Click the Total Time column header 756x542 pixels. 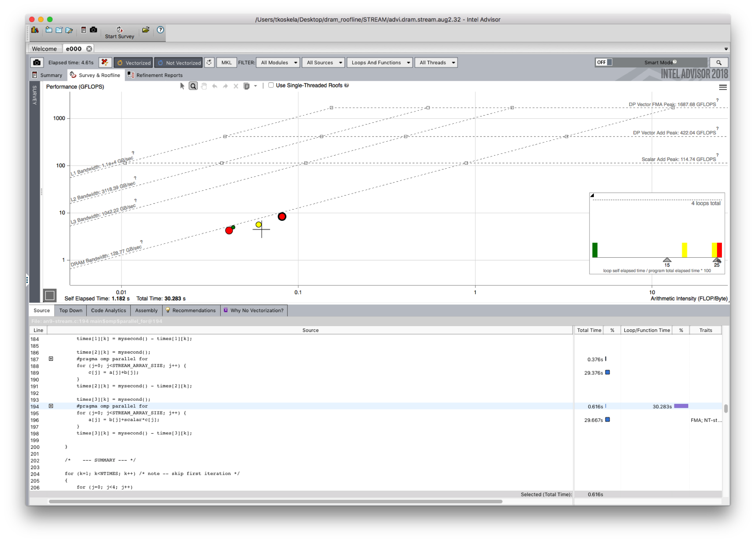(x=589, y=330)
